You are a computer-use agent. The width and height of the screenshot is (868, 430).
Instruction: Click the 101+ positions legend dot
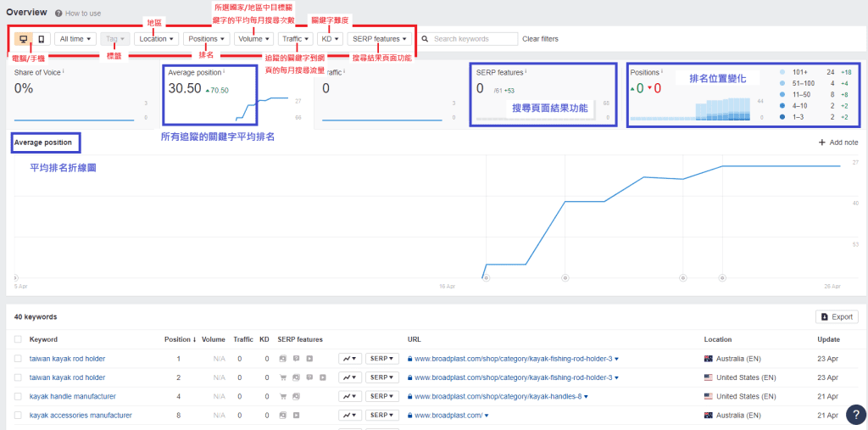coord(782,72)
